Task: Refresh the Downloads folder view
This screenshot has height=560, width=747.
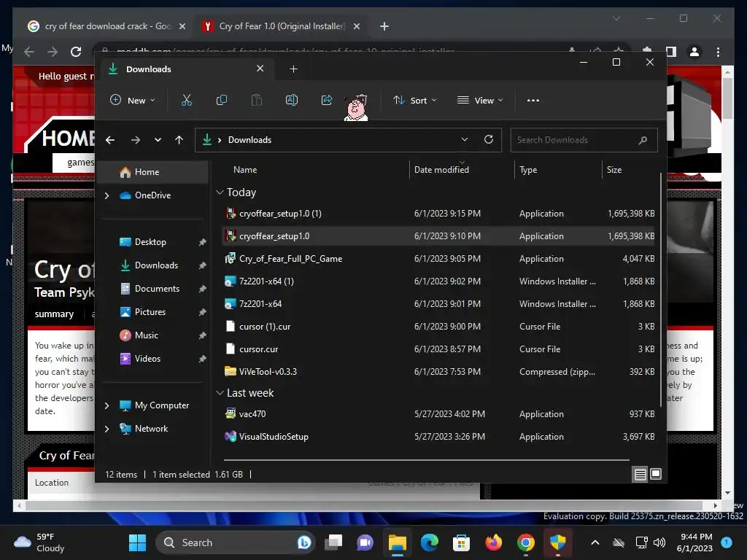Action: [x=489, y=139]
